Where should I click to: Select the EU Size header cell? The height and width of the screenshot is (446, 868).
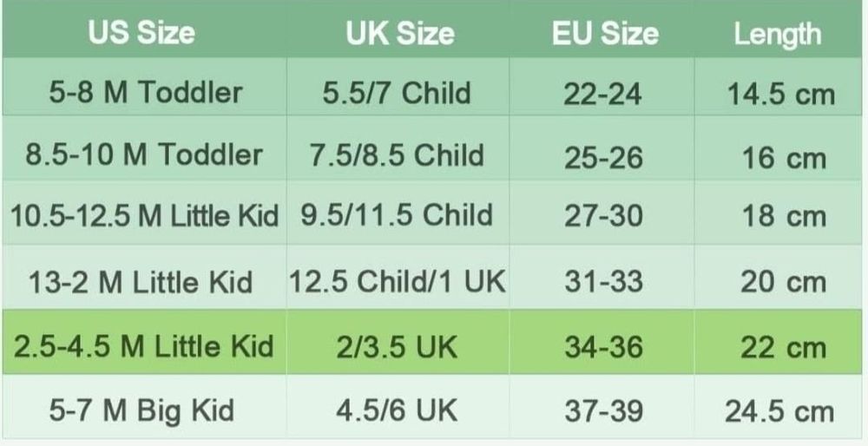coord(604,33)
